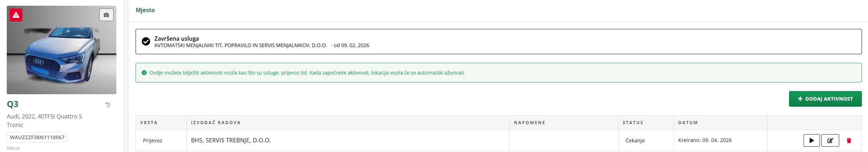
Task: Open the camera photo upload button
Action: coord(106,15)
